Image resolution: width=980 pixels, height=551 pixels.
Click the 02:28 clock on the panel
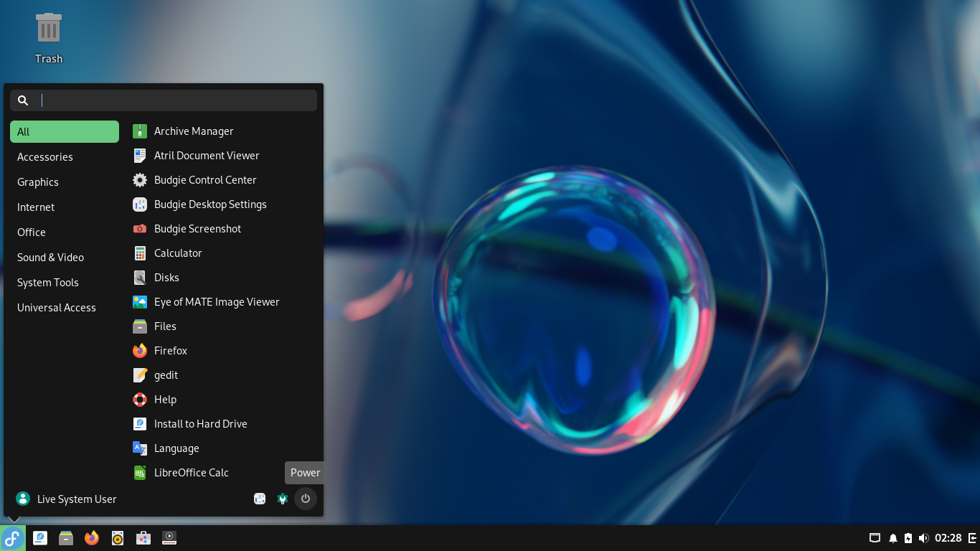[948, 538]
